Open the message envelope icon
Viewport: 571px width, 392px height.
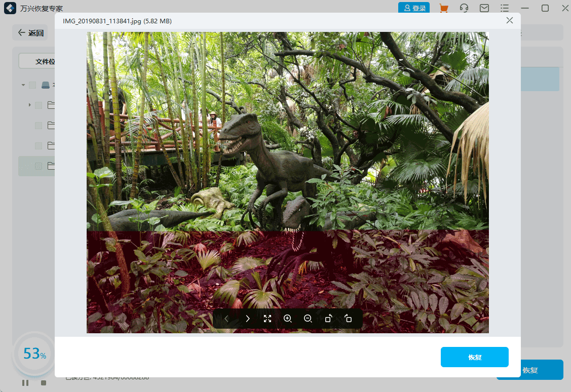tap(484, 8)
